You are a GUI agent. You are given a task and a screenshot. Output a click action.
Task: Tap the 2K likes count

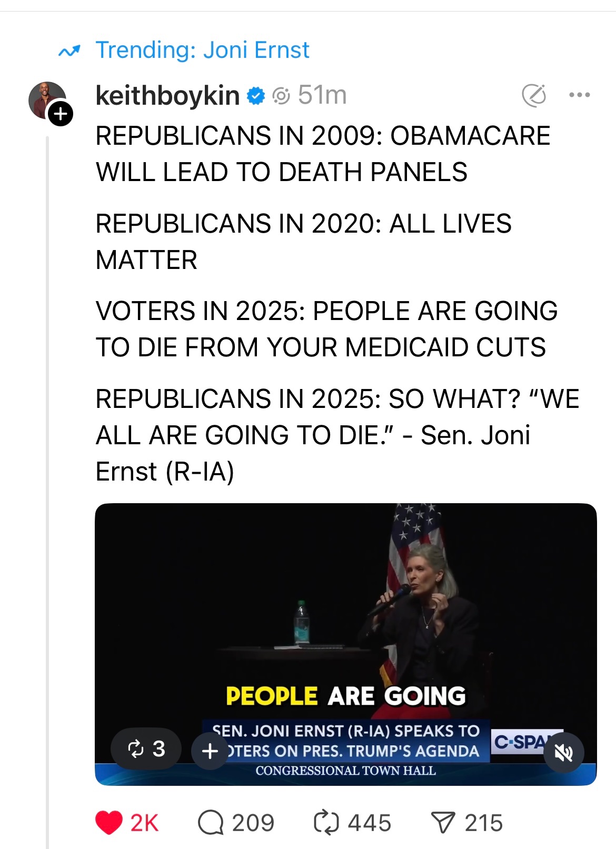[x=144, y=823]
